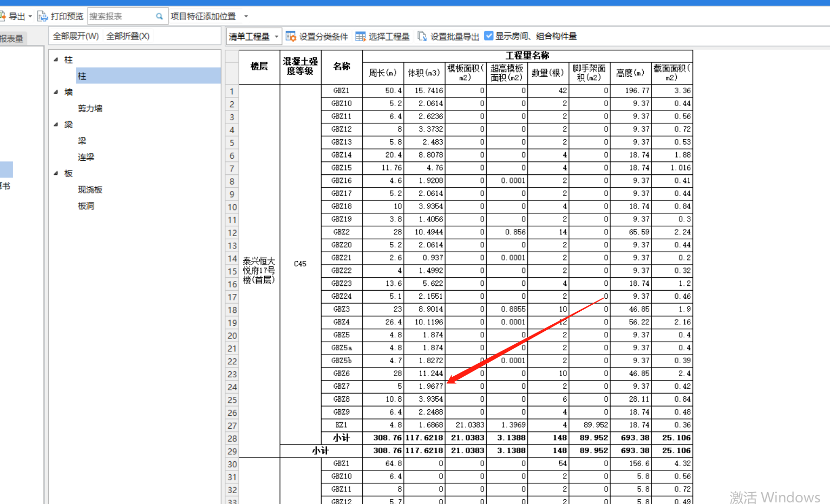Click the export (导出) icon

pyautogui.click(x=3, y=16)
